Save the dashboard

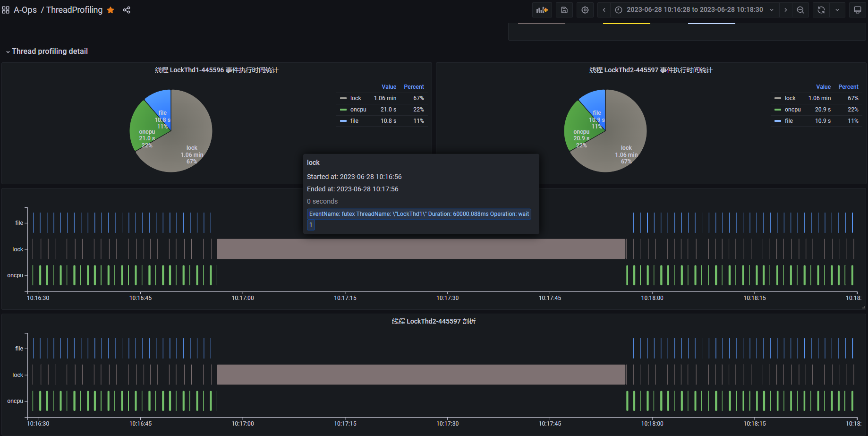pos(564,10)
